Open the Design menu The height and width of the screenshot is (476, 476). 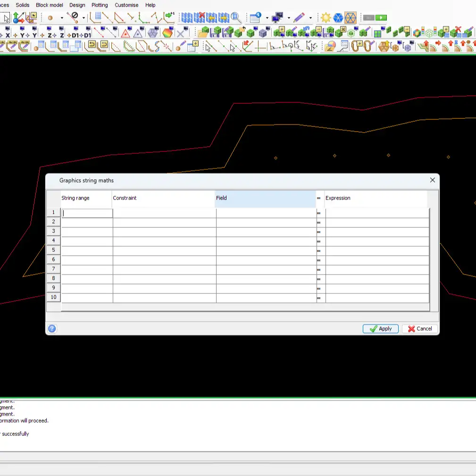77,5
